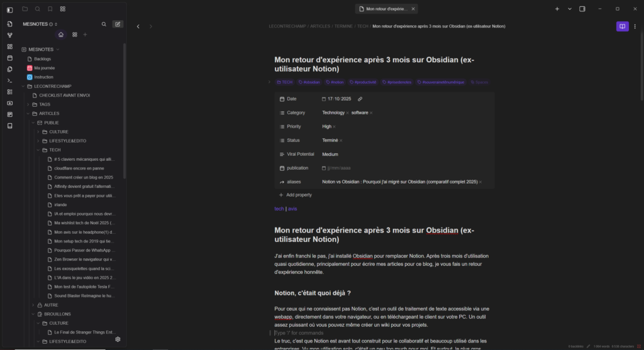This screenshot has height=350, width=644.
Task: Click TERMINE in the breadcrumb path
Action: pos(343,26)
